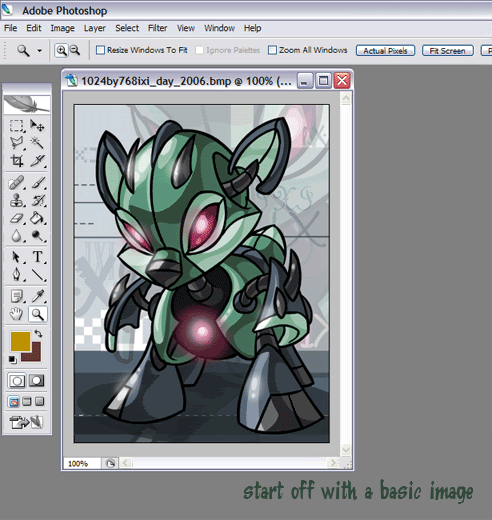Select the Slice tool
492x520 pixels.
[x=37, y=161]
